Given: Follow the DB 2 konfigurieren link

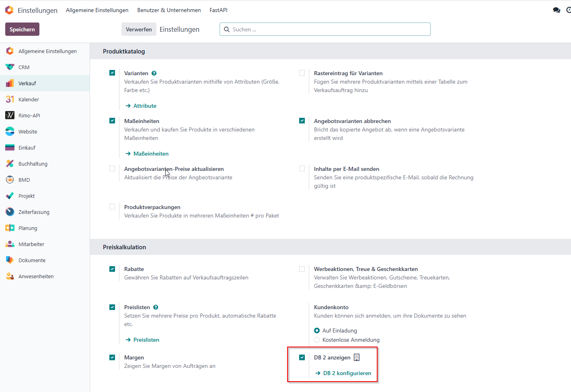Looking at the screenshot, I should pyautogui.click(x=343, y=373).
